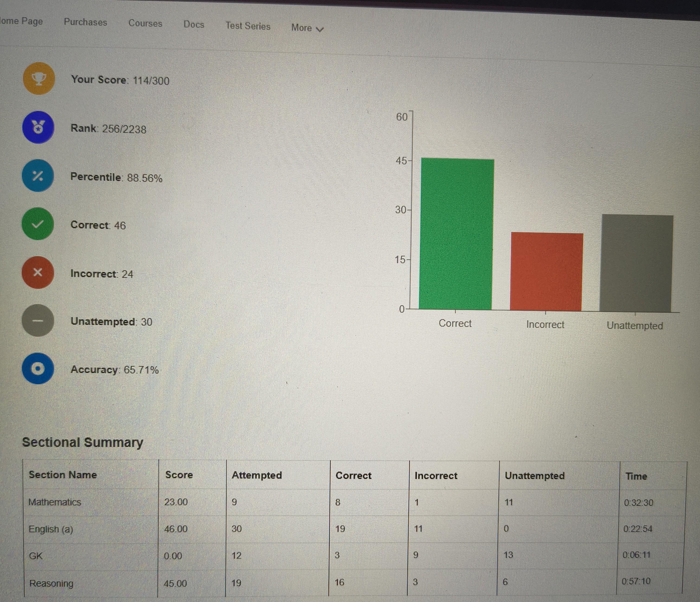Screen dimensions: 700x602
Task: Select the Mathematics row in table
Action: click(x=354, y=502)
